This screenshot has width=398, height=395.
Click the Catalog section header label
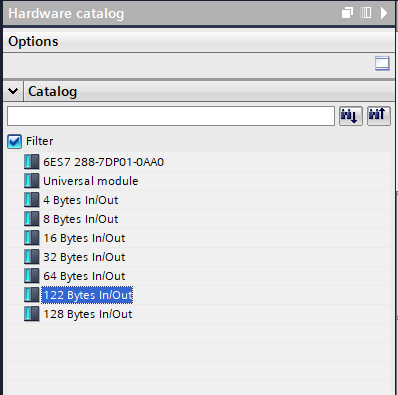pos(53,91)
